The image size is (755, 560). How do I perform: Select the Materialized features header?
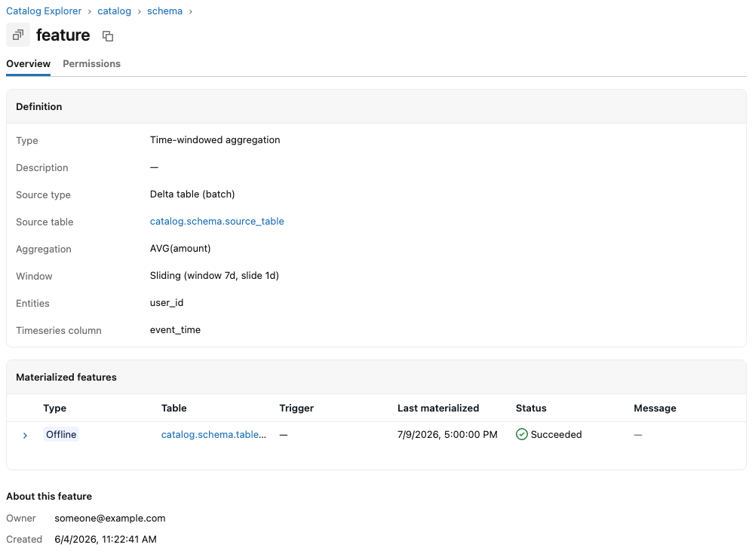click(x=66, y=377)
